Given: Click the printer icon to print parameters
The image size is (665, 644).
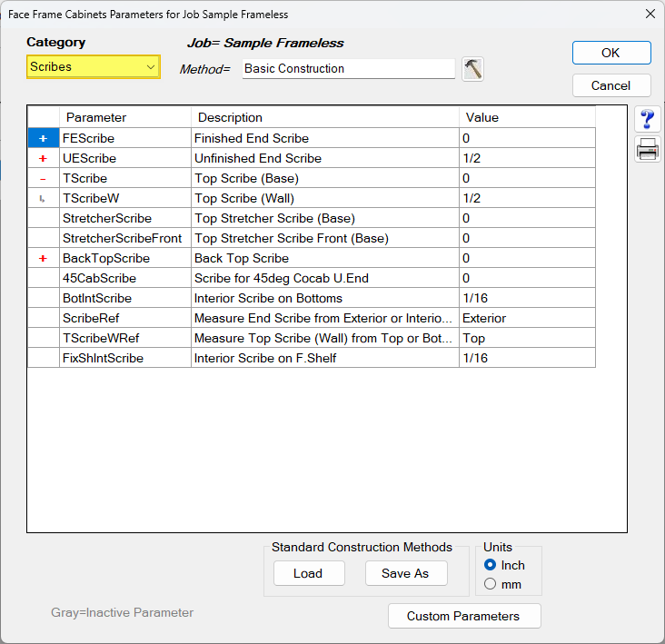Looking at the screenshot, I should click(x=647, y=149).
